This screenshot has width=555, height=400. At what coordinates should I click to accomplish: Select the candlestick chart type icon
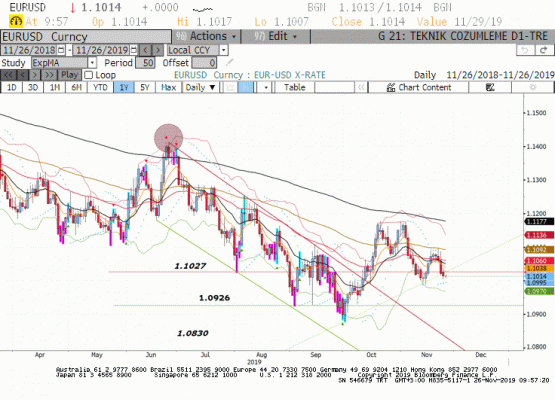[x=246, y=87]
